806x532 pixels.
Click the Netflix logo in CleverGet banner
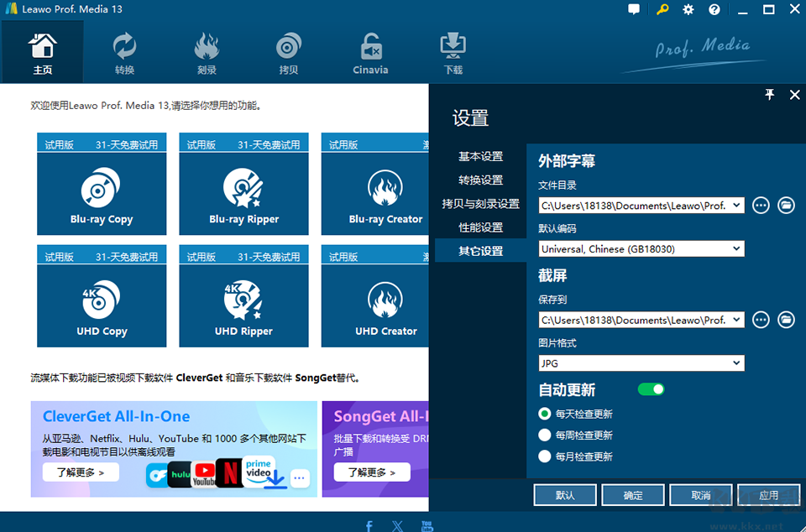[x=230, y=472]
